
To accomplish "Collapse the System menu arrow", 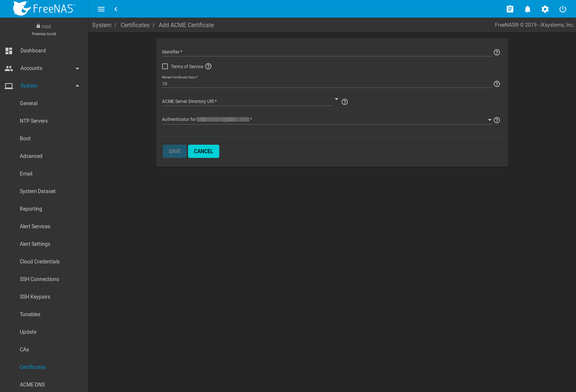I will point(77,86).
